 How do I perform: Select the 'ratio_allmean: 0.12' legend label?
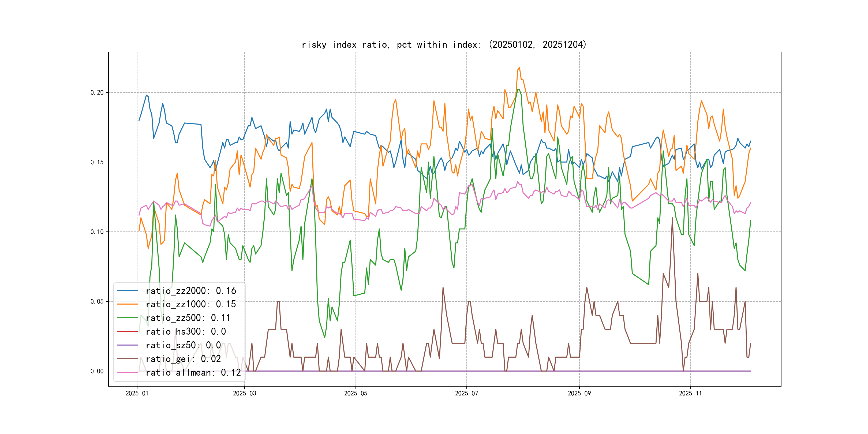pos(193,372)
